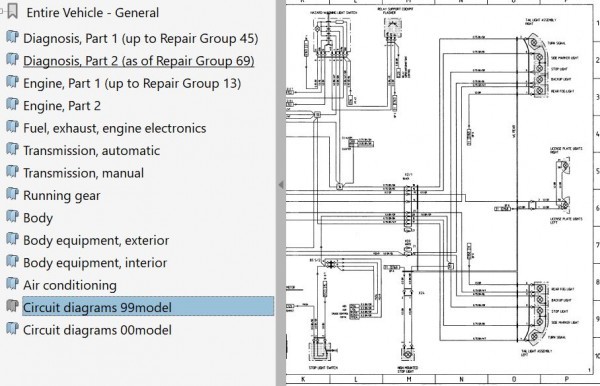
Task: Open Engine, Part 1 (up to Repair Group 13)
Action: click(x=132, y=83)
